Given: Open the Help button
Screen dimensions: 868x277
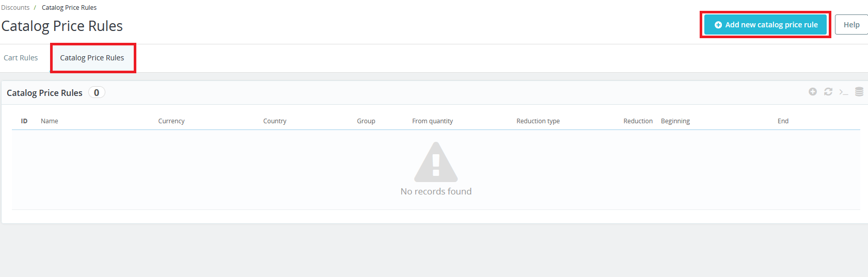Looking at the screenshot, I should (851, 25).
